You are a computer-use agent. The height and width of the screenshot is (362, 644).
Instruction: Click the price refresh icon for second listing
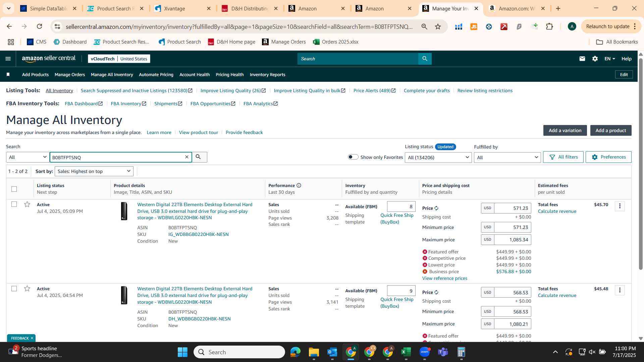436,292
